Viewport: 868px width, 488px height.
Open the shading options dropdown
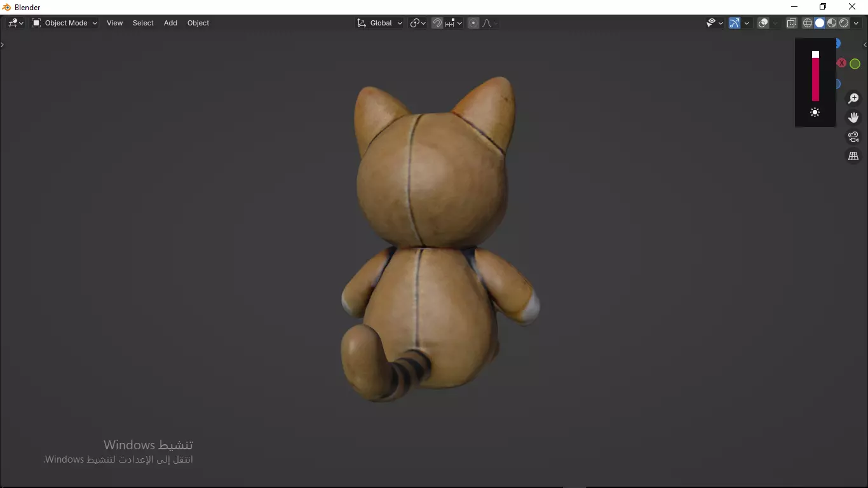857,23
